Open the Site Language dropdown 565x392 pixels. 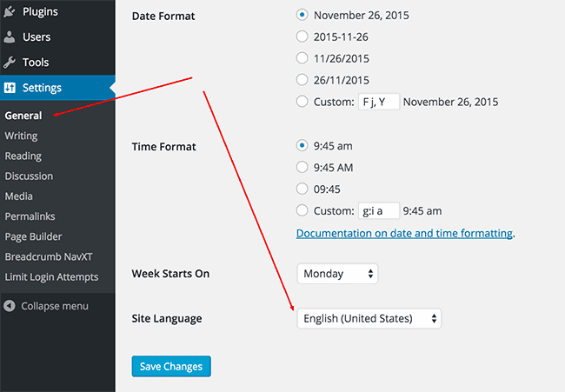pos(369,318)
